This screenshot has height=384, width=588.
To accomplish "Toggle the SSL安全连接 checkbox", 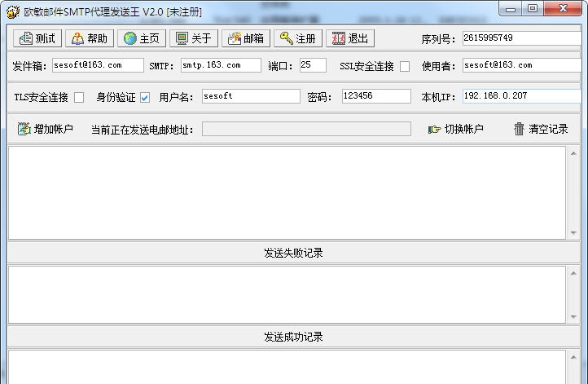I will click(405, 66).
